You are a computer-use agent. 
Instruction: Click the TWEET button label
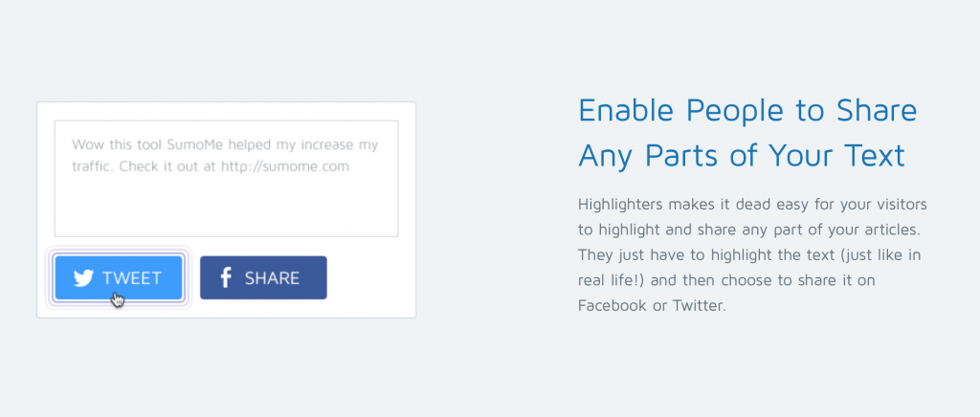pos(132,278)
